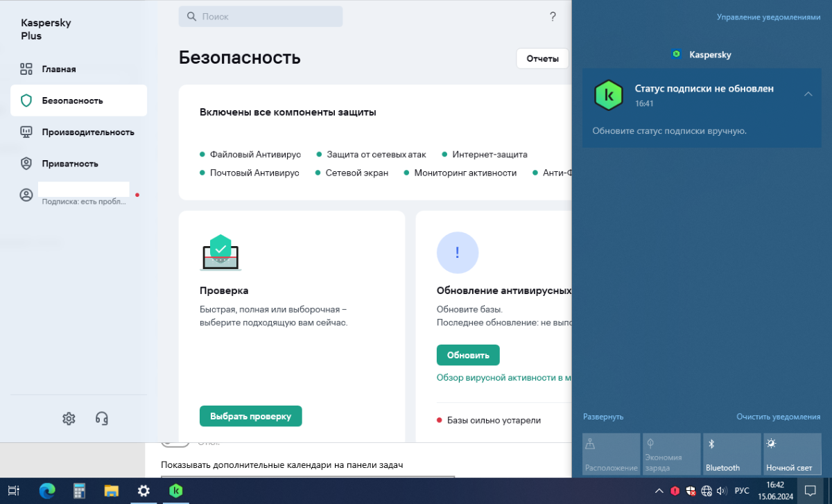Show hidden tray icons chevron
This screenshot has height=504, width=832.
coord(659,491)
